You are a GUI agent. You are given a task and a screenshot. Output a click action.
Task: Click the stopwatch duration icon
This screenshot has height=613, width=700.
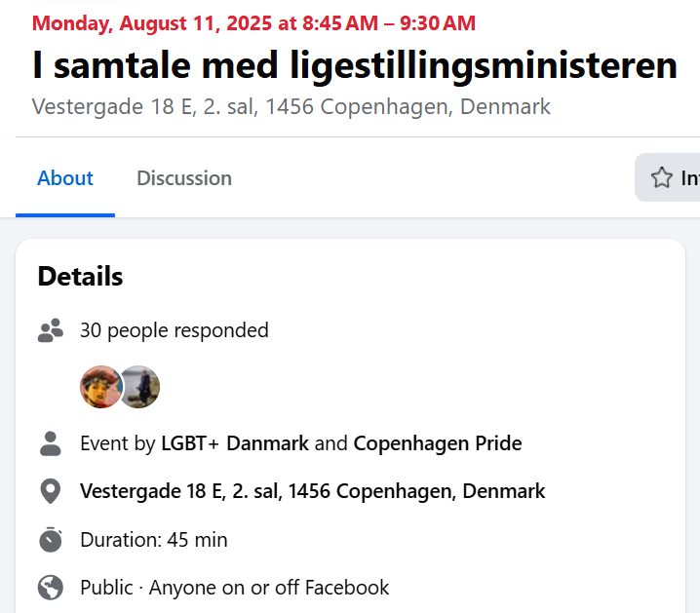(50, 539)
